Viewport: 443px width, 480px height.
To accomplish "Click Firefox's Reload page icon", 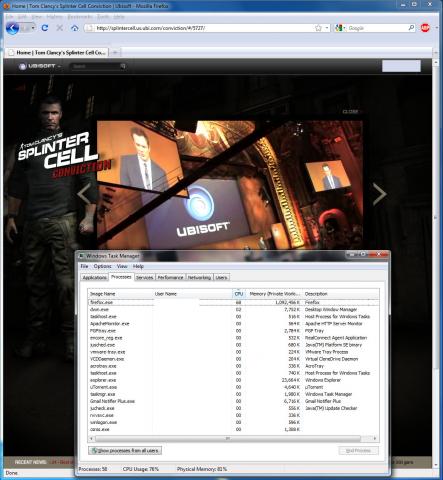I will [x=45, y=28].
